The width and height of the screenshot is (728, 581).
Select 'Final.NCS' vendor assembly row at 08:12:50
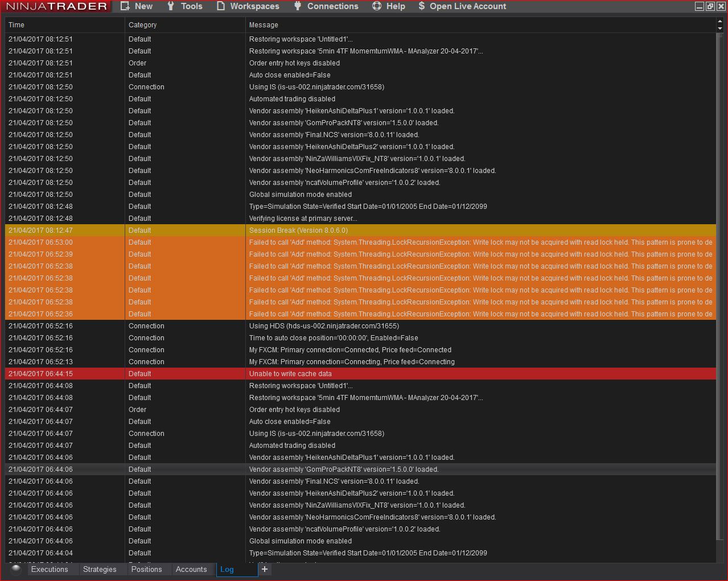click(x=360, y=135)
